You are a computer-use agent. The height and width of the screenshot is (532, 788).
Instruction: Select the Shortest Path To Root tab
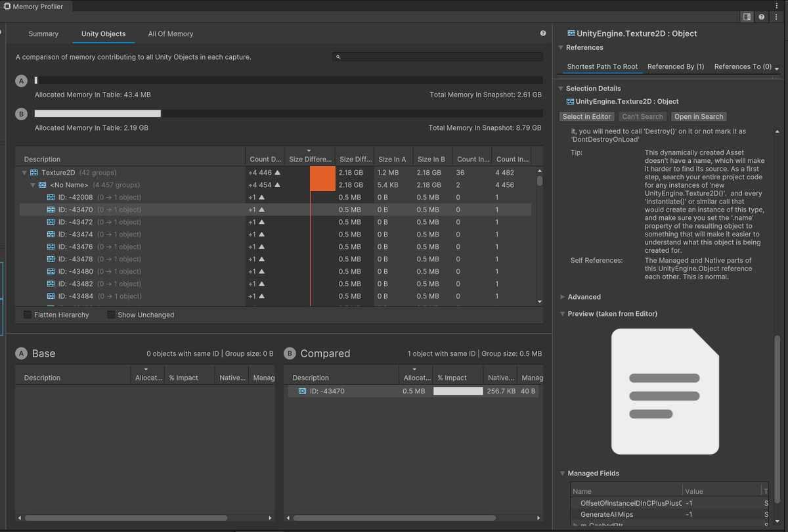pos(602,66)
